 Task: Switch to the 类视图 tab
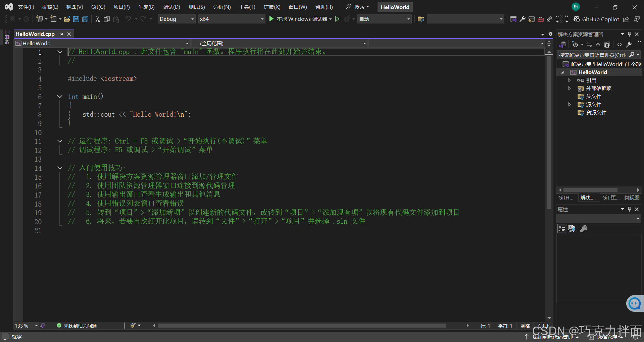pos(632,198)
